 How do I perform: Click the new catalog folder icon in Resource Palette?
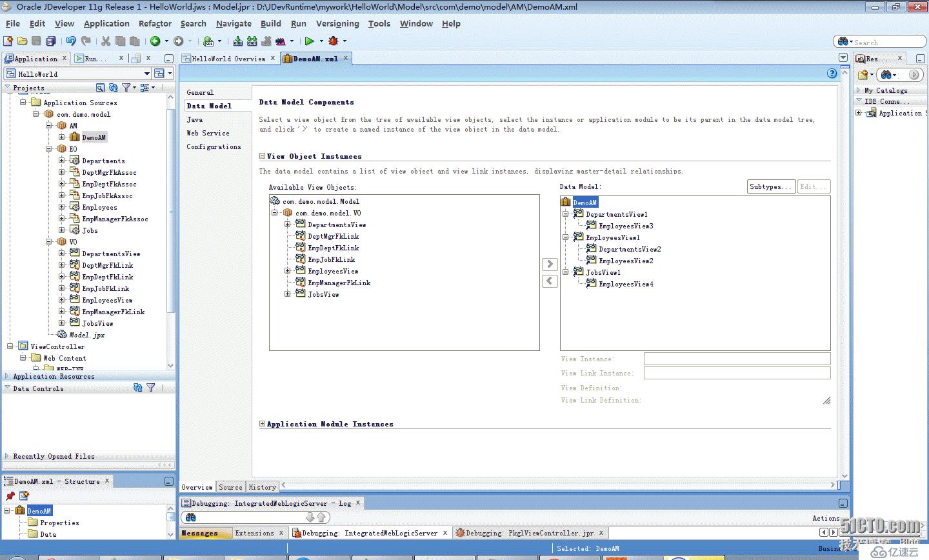863,75
